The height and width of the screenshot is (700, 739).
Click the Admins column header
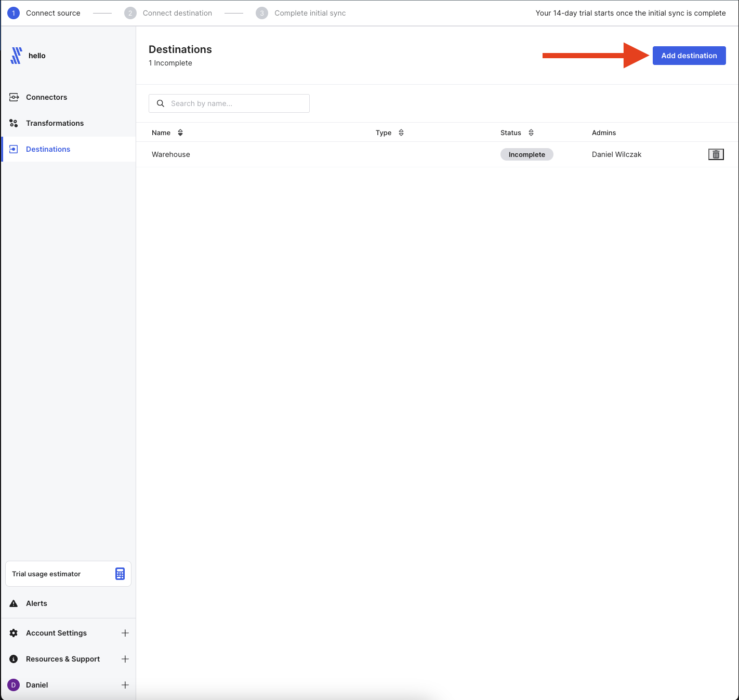pyautogui.click(x=604, y=133)
